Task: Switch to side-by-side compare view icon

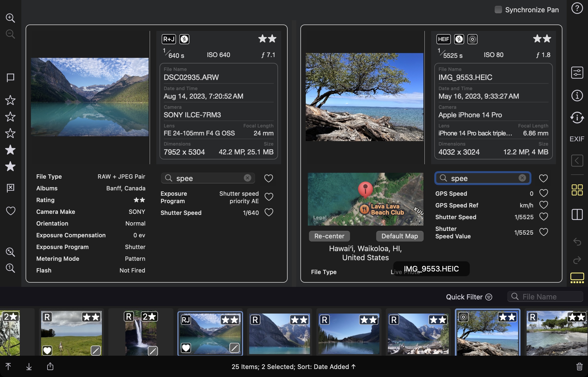Action: tap(577, 214)
